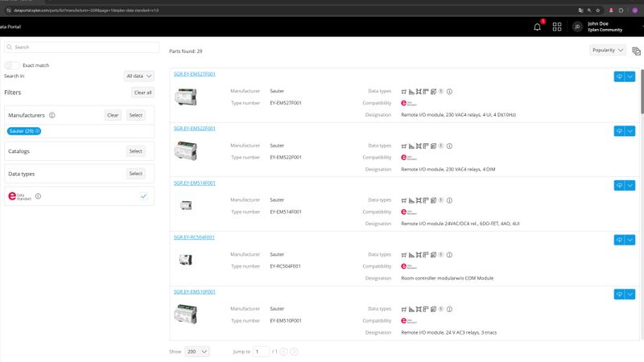Expand download options for EY-EM514F001
Viewport: 644px width, 362px height.
630,186
